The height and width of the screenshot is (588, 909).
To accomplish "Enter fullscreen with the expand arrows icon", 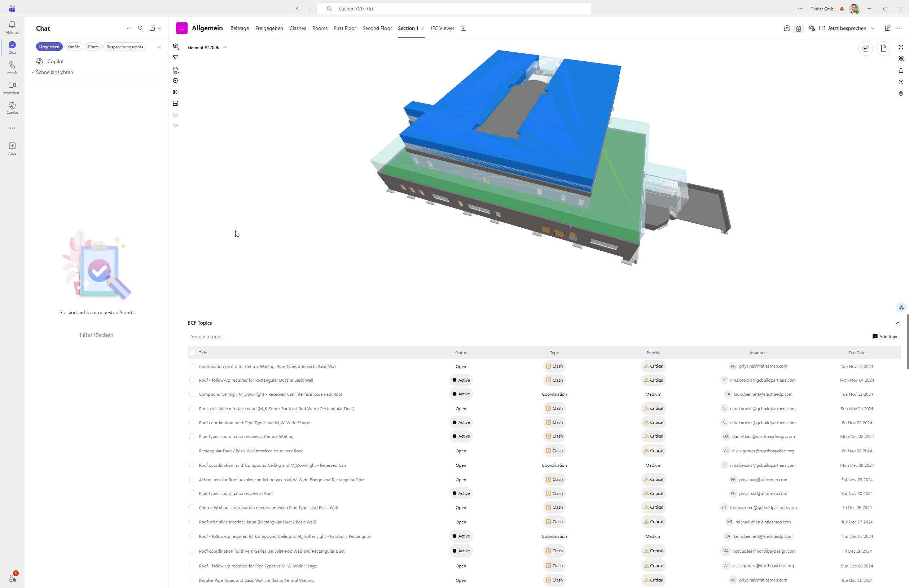I will point(901,47).
